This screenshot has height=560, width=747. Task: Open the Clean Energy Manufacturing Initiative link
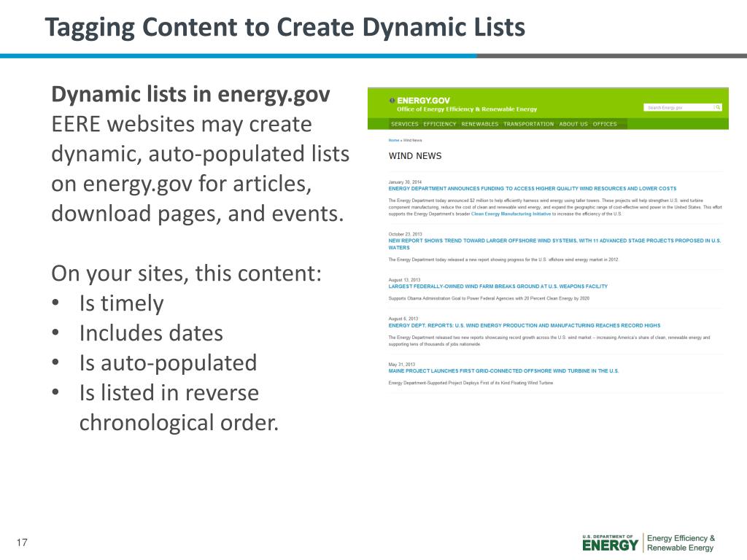click(511, 214)
